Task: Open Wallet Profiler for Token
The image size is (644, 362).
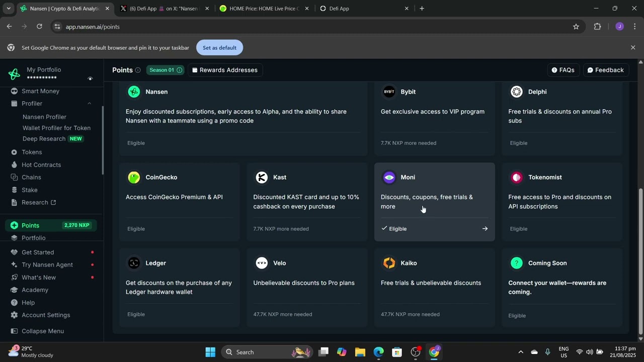Action: click(56, 128)
